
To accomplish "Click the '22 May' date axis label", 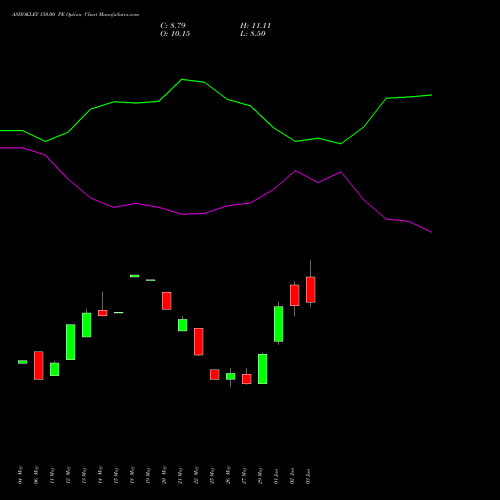I will (x=196, y=475).
